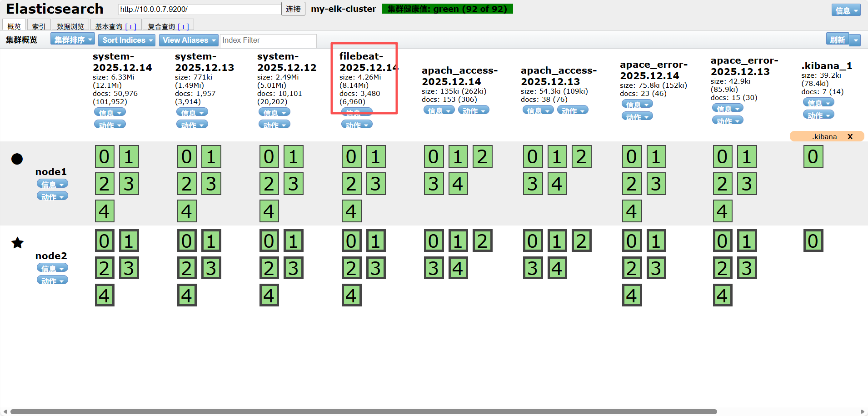
Task: Open 信息 dropdown for .kibana_1 index
Action: 818,103
